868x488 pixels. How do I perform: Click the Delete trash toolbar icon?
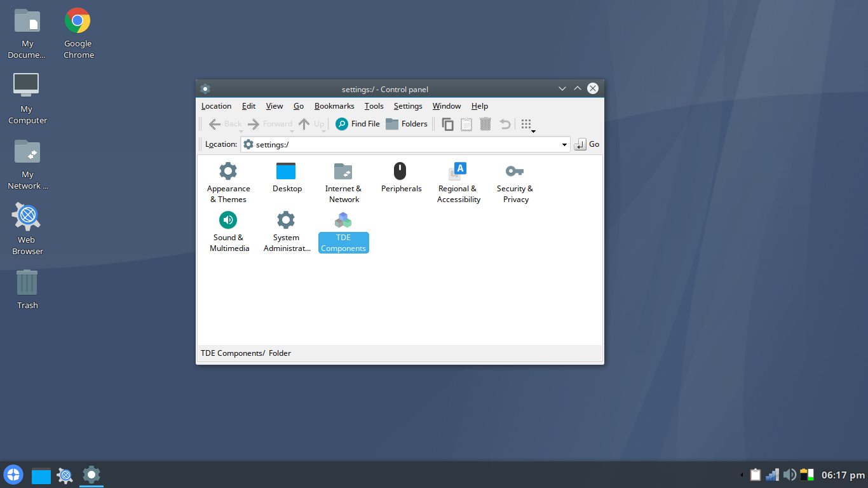485,125
